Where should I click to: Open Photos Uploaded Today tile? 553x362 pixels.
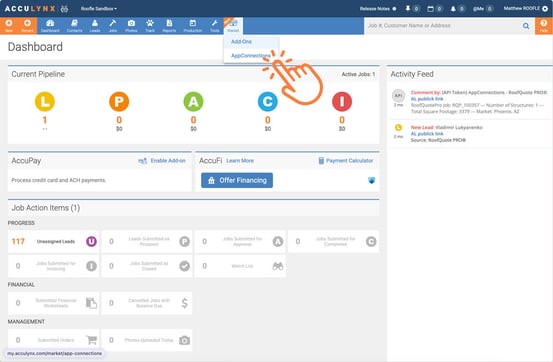(147, 340)
